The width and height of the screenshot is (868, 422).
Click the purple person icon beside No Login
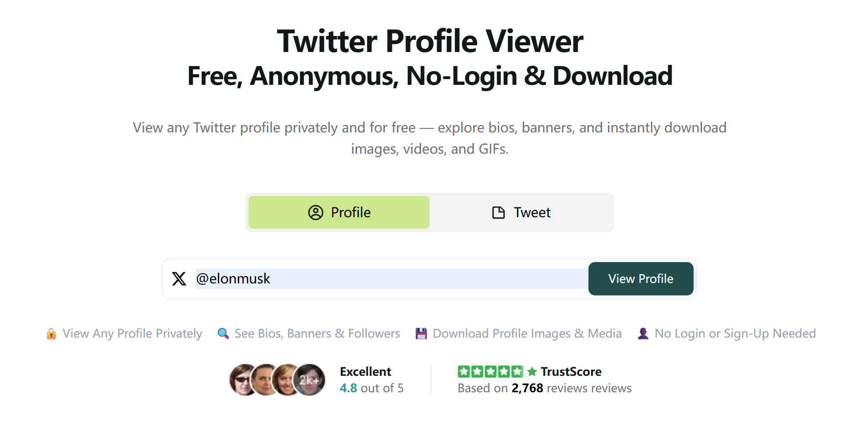643,334
